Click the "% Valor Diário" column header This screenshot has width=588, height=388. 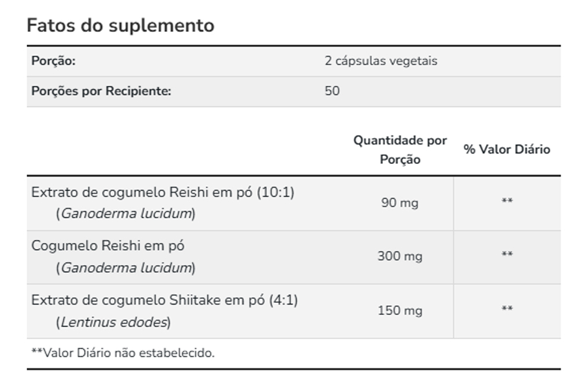coord(507,149)
